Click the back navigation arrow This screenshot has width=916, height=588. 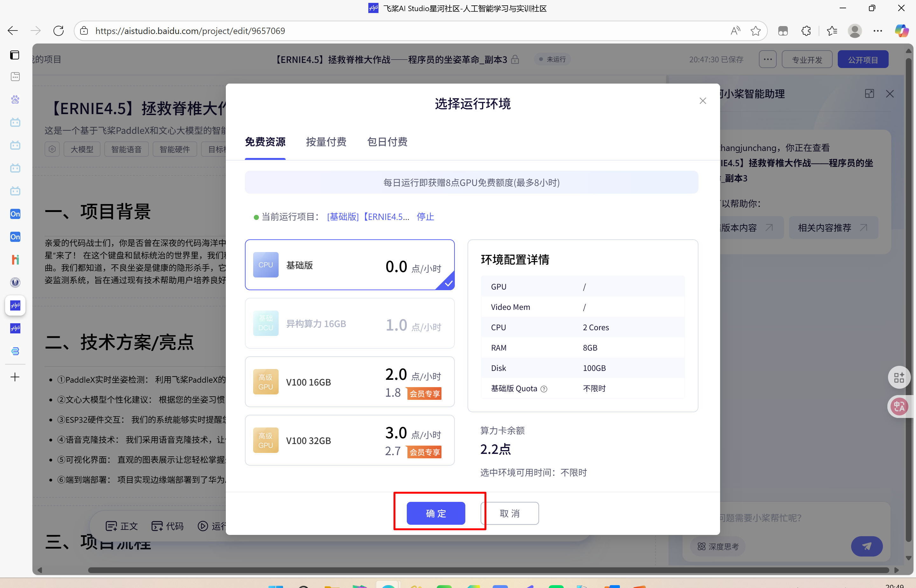pos(12,31)
